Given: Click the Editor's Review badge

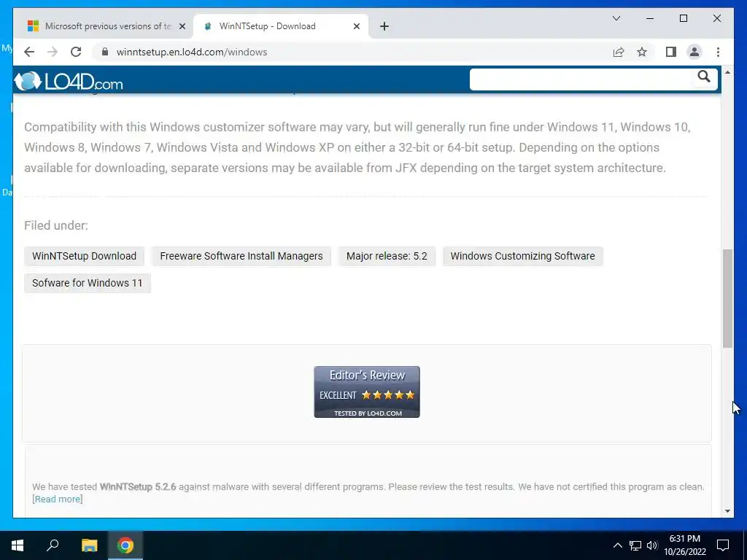Looking at the screenshot, I should 367,392.
